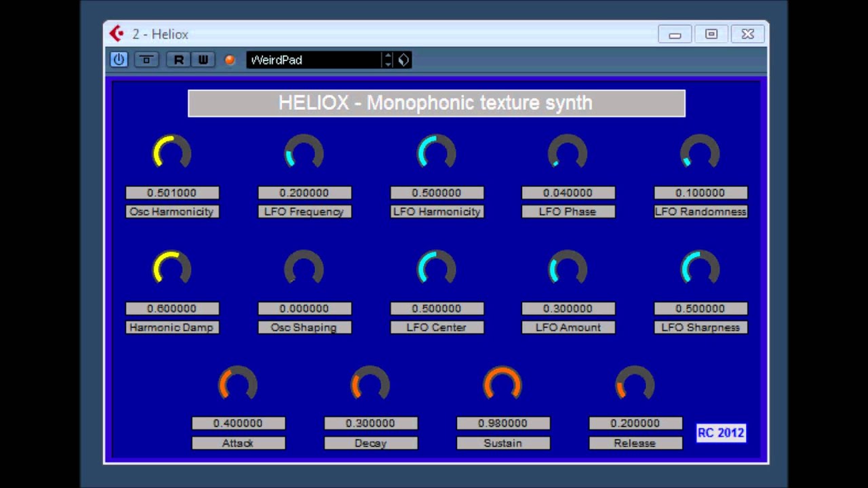Click the Attack label
The image size is (868, 488).
(239, 443)
